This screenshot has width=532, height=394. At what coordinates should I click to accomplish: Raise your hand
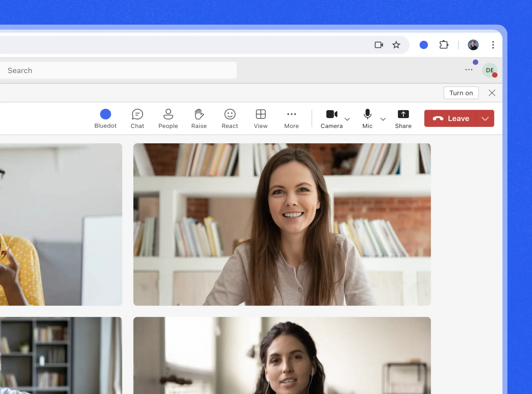[x=199, y=119]
